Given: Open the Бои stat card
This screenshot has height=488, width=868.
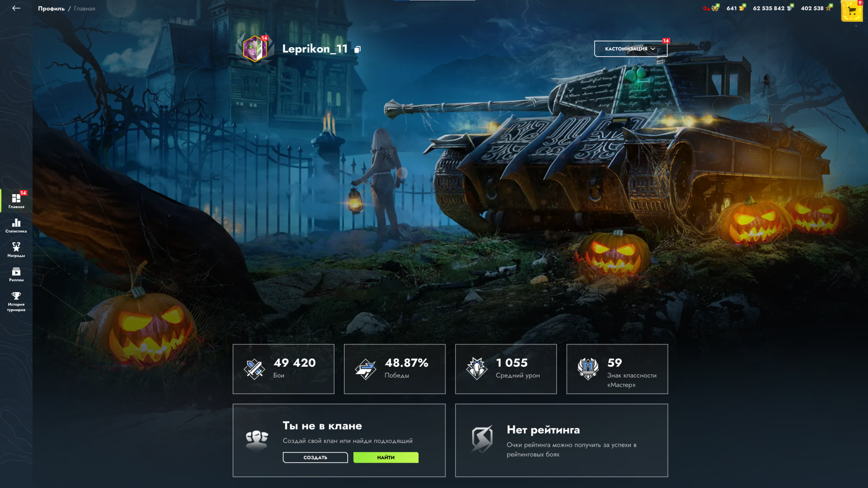Looking at the screenshot, I should (283, 369).
